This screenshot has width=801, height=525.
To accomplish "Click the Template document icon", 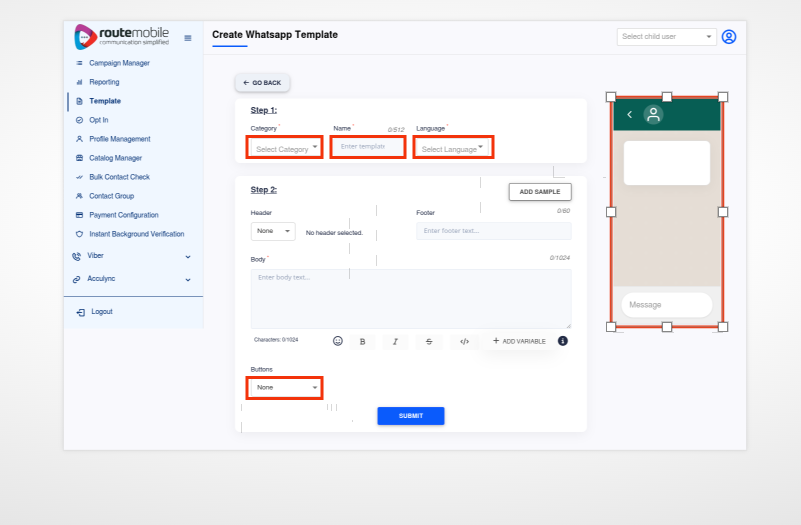I will (x=79, y=101).
